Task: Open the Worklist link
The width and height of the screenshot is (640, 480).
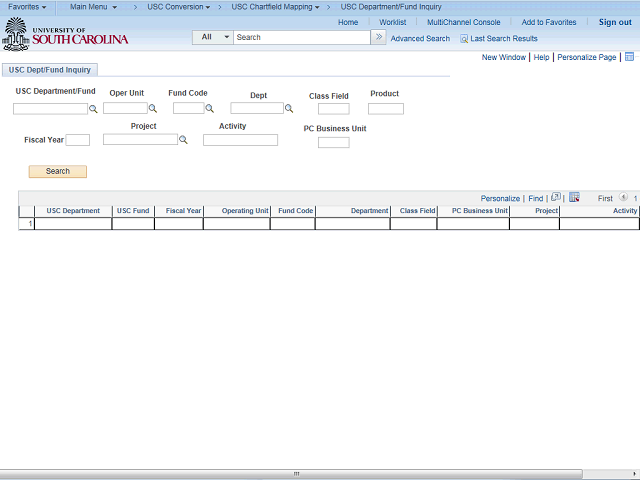Action: pyautogui.click(x=392, y=22)
